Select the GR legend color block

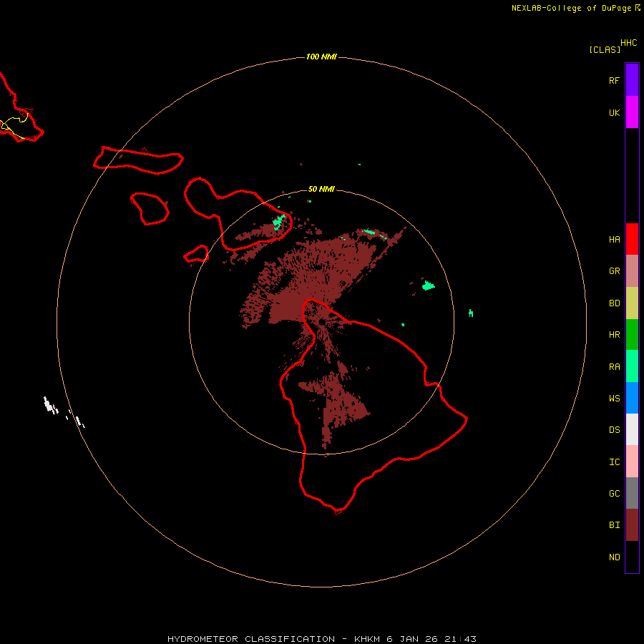pyautogui.click(x=632, y=271)
